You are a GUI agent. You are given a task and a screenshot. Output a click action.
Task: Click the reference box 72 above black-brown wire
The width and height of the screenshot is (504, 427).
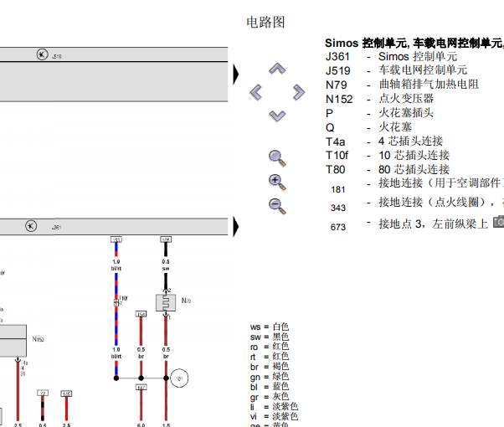[43, 393]
